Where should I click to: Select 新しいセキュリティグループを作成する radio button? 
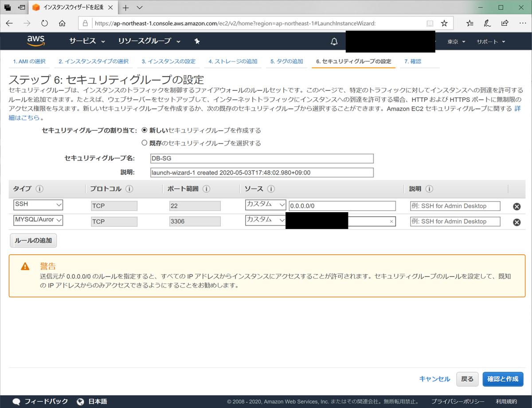tap(145, 130)
